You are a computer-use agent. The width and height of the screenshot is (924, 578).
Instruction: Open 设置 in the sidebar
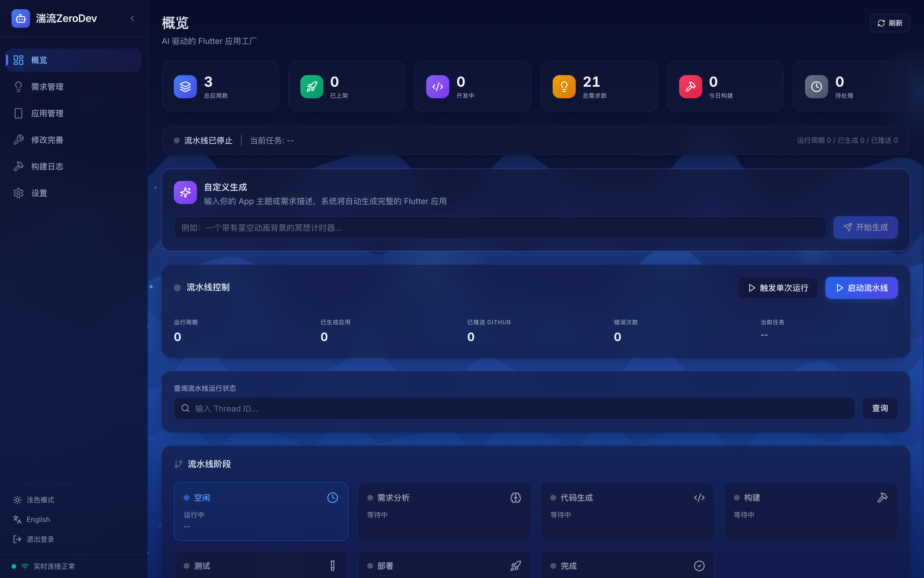[x=74, y=193]
